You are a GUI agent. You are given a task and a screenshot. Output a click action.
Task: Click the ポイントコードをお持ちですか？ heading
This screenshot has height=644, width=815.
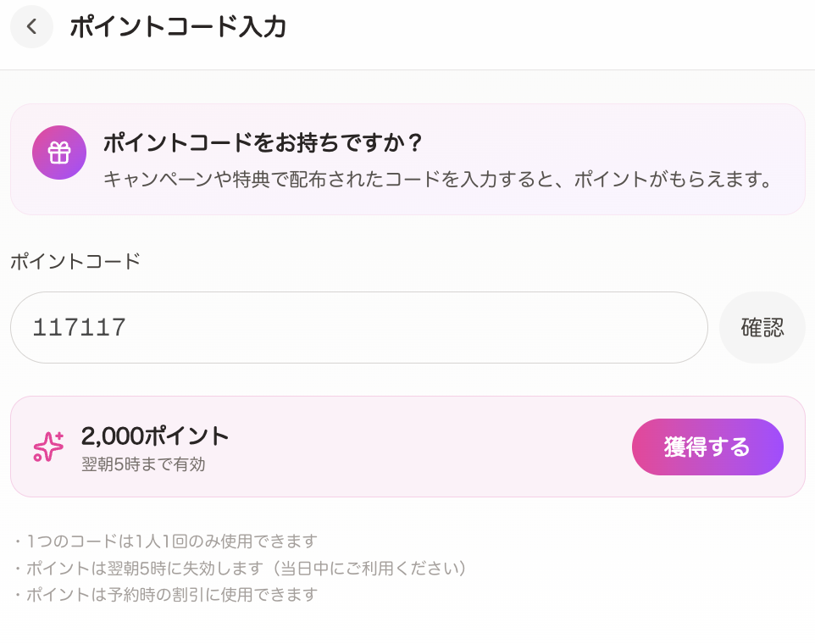(x=263, y=142)
